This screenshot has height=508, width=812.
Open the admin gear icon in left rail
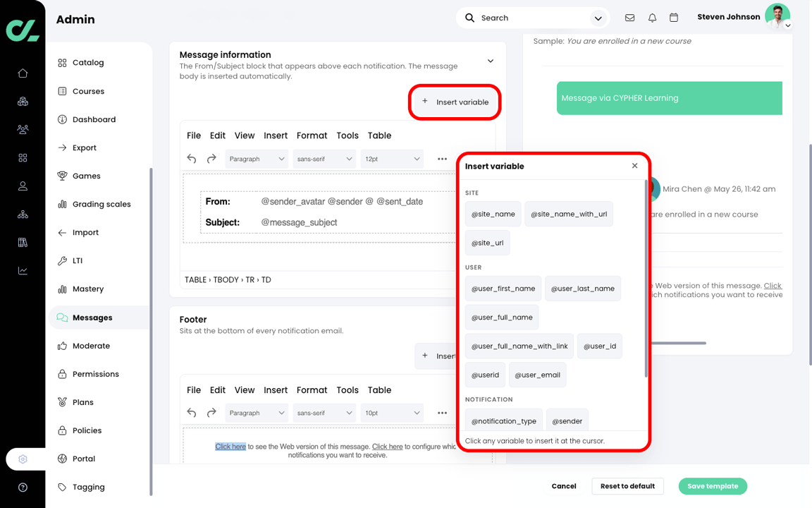pos(23,459)
